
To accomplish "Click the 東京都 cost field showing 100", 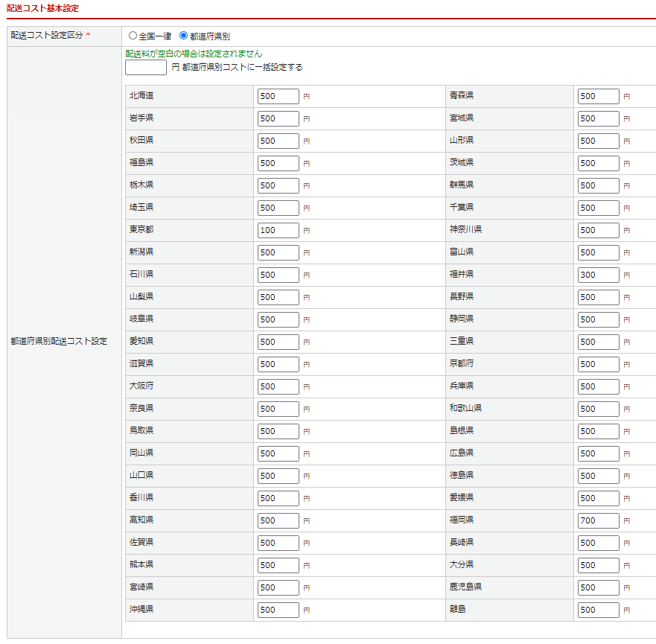I will click(278, 230).
